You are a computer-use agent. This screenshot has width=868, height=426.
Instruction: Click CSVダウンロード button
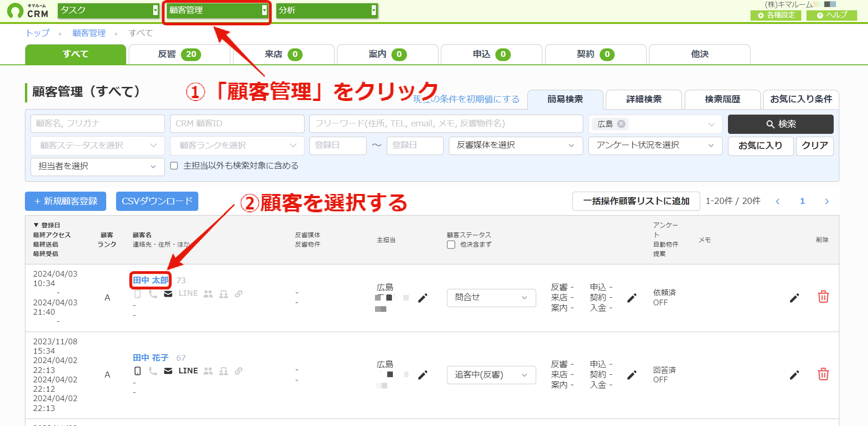point(157,201)
